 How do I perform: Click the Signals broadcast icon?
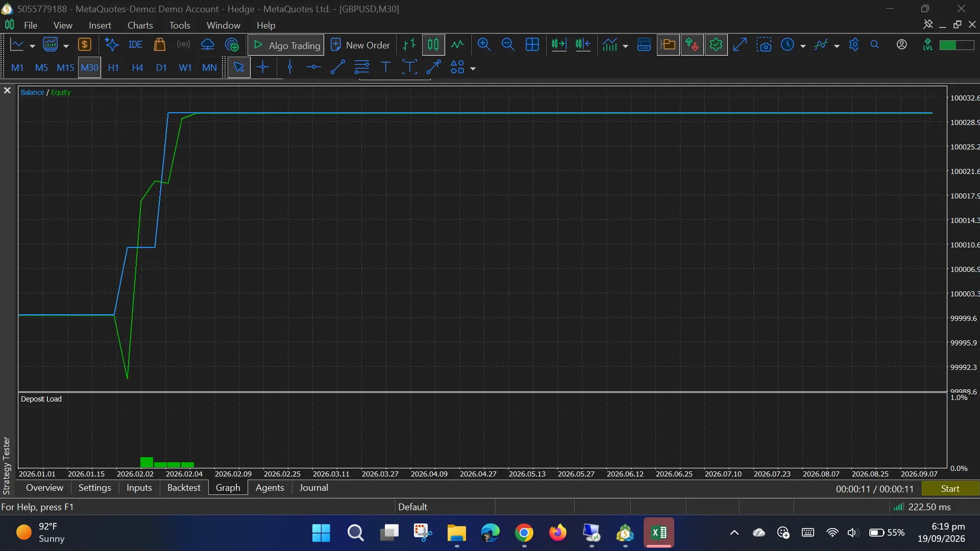tap(183, 45)
